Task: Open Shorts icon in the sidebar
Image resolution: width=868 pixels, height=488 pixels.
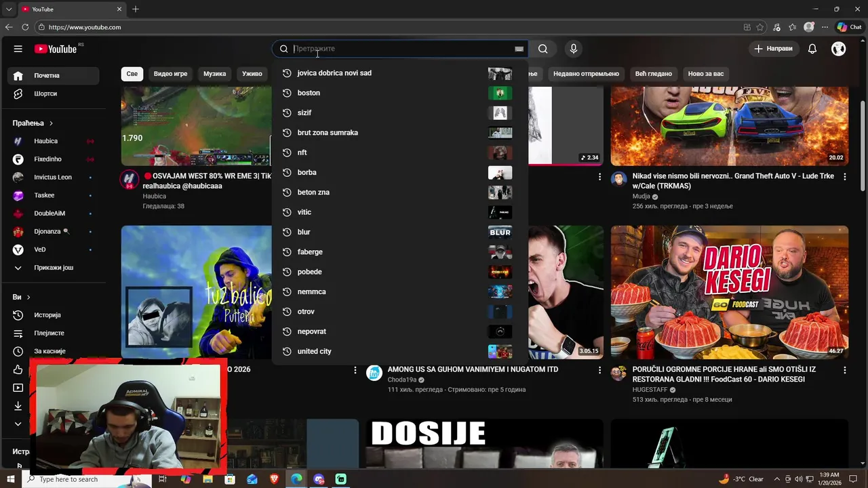Action: pyautogui.click(x=18, y=94)
